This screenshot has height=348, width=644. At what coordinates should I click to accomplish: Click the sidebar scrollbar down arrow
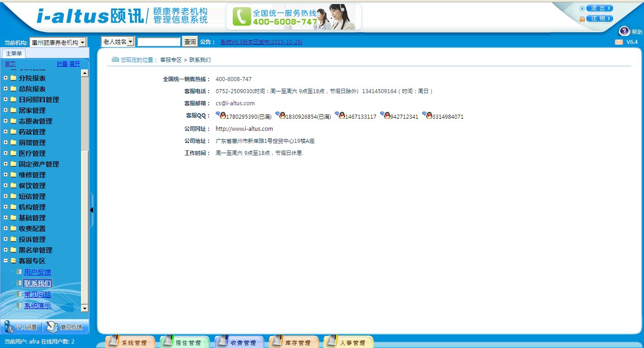(85, 308)
